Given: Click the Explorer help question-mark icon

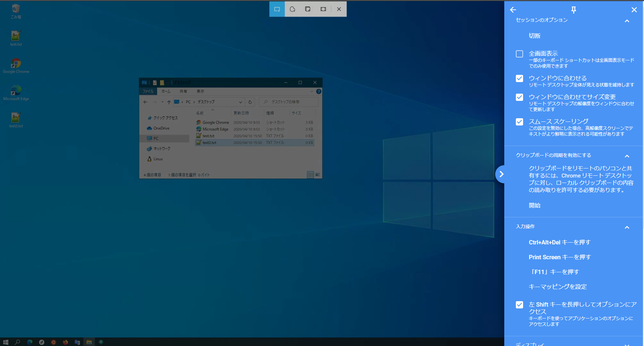Looking at the screenshot, I should [x=319, y=91].
